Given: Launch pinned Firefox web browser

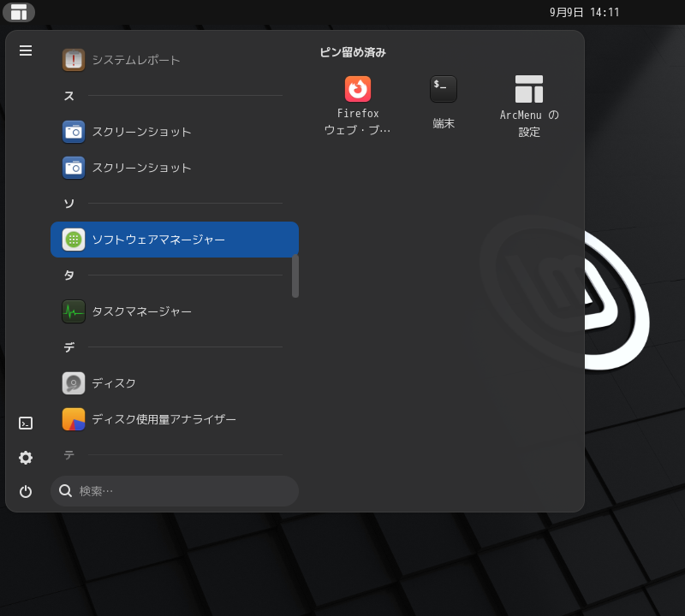Looking at the screenshot, I should (358, 105).
